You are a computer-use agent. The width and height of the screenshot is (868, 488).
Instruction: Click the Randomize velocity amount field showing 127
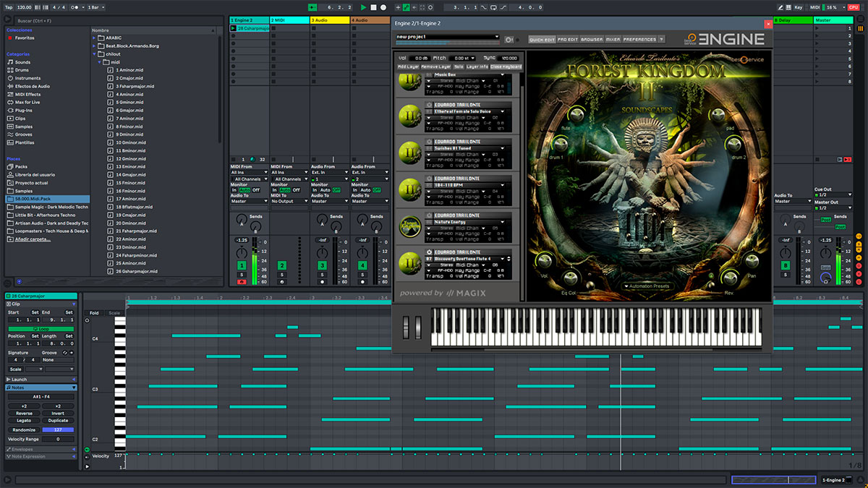coord(58,429)
